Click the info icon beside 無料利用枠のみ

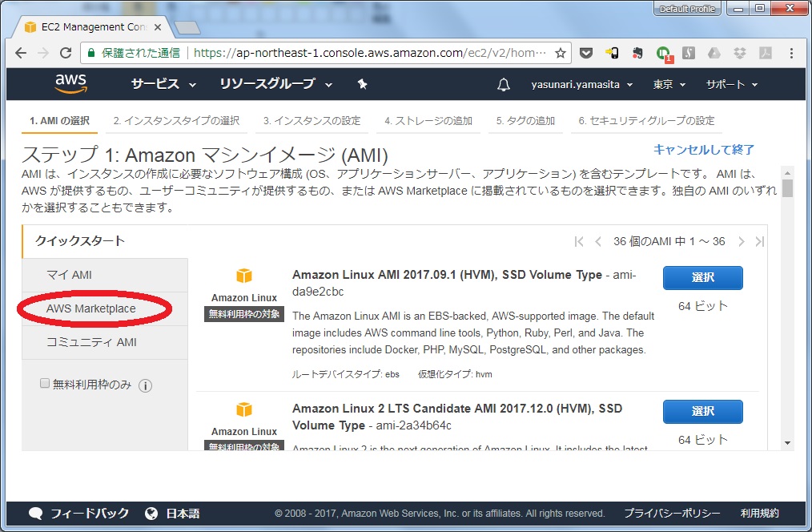[x=146, y=385]
